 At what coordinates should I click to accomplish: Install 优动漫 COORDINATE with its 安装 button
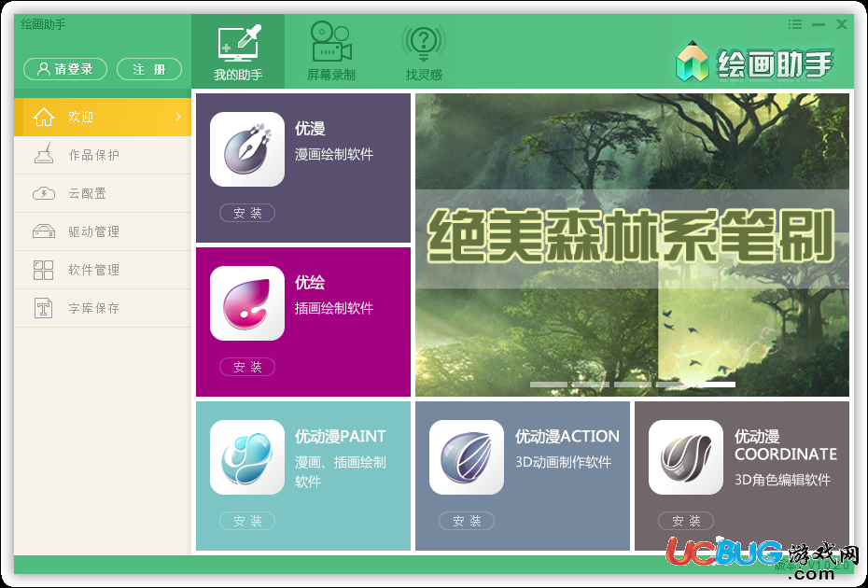[686, 521]
